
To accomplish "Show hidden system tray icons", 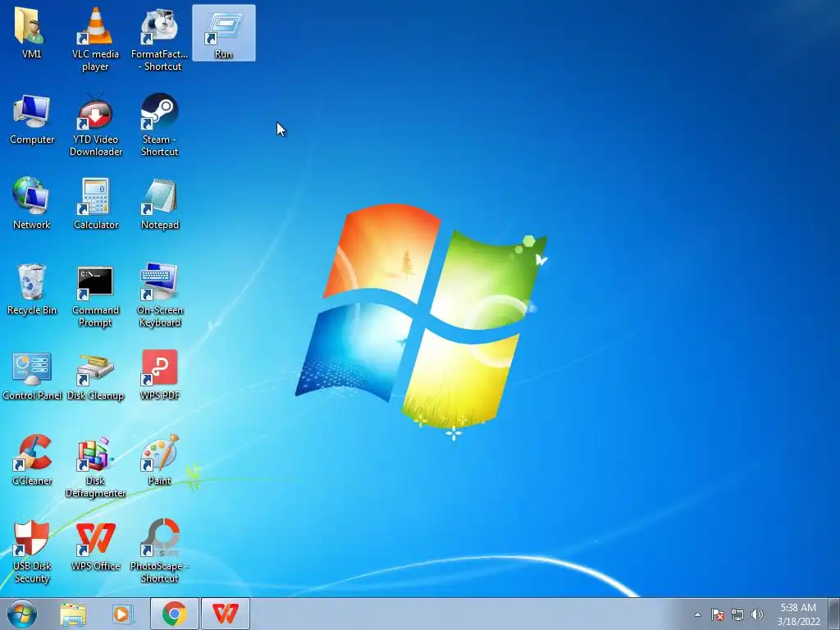I will 697,614.
